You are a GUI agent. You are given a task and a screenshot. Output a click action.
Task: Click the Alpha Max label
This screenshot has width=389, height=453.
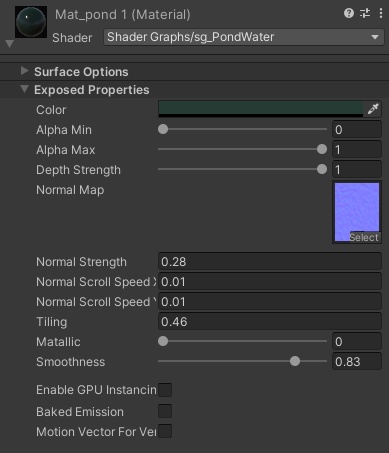click(x=66, y=150)
